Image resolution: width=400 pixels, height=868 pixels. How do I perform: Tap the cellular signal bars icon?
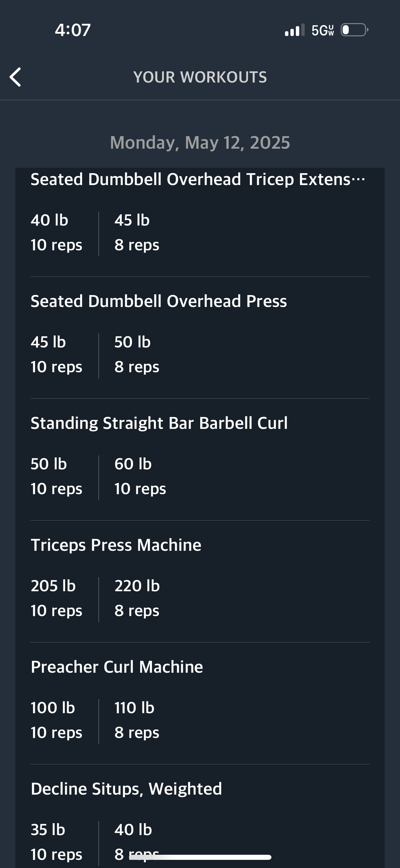tap(294, 30)
